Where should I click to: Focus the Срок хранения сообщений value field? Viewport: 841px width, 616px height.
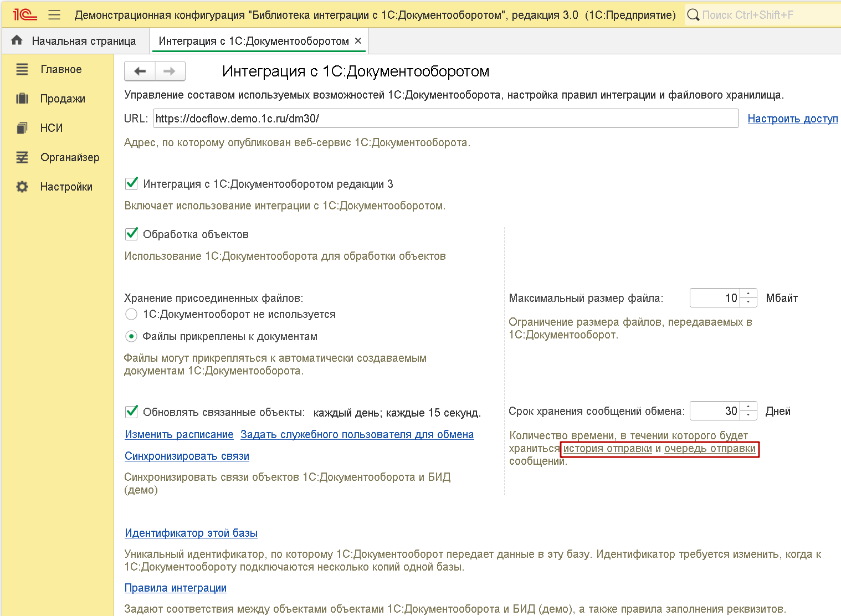click(715, 411)
